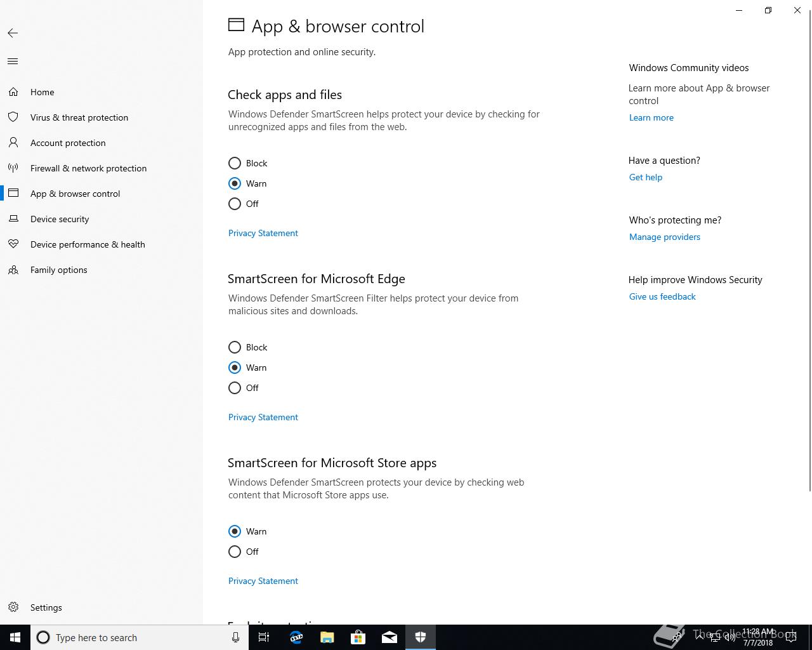Click the back arrow icon
This screenshot has width=812, height=650.
point(13,33)
